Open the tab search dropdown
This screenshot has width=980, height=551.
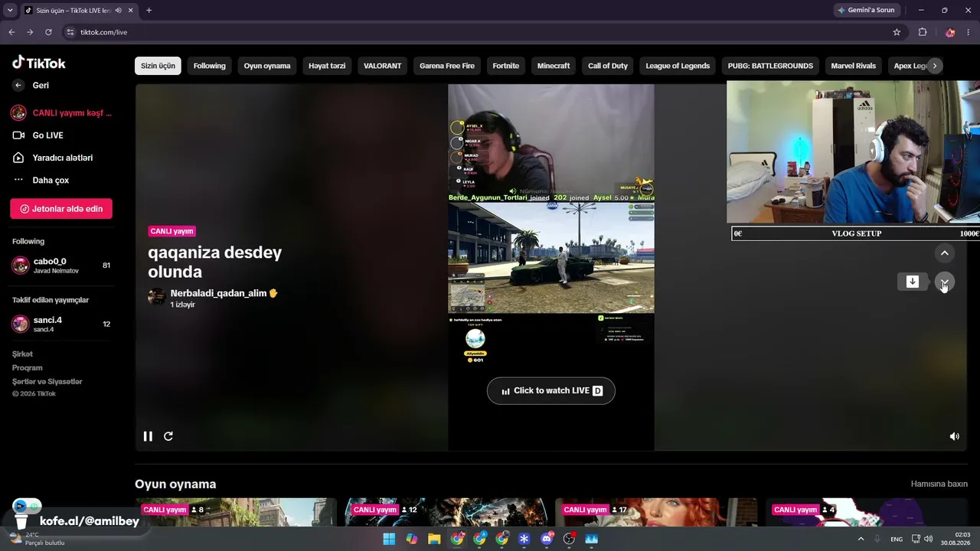click(x=10, y=11)
